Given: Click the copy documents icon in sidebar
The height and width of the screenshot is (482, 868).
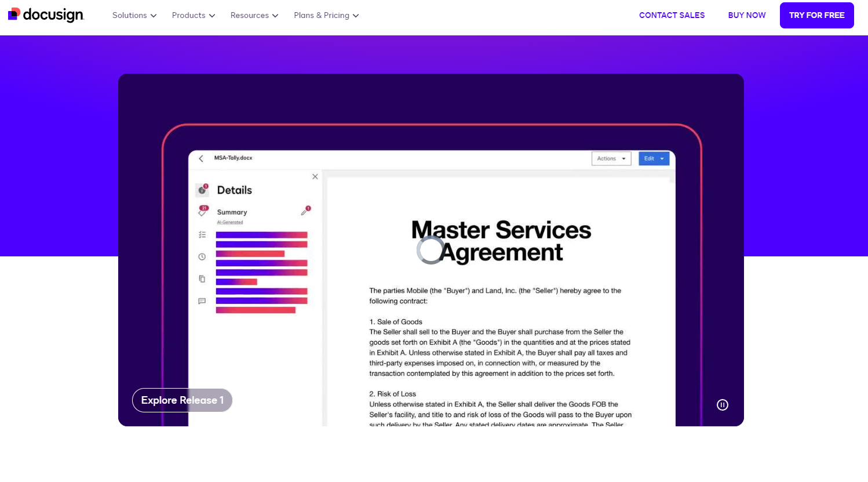Looking at the screenshot, I should click(202, 279).
